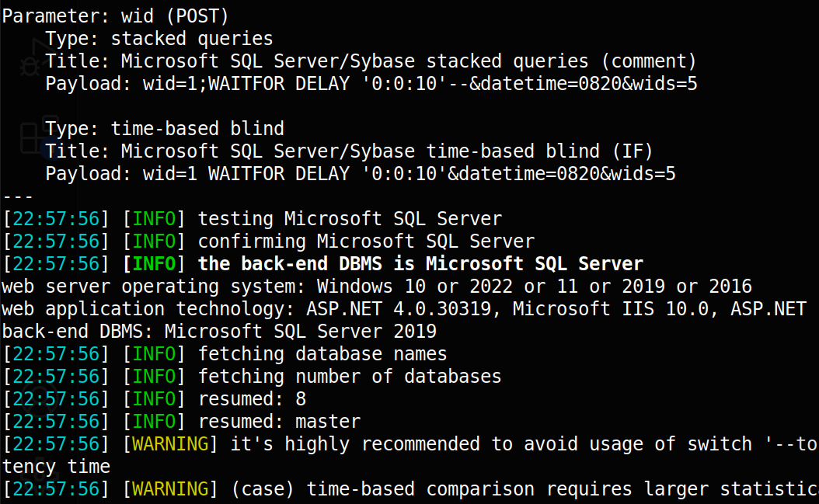Screen dimensions: 819x504
Task: Click the stacked queries (comment) title line
Action: [x=371, y=61]
